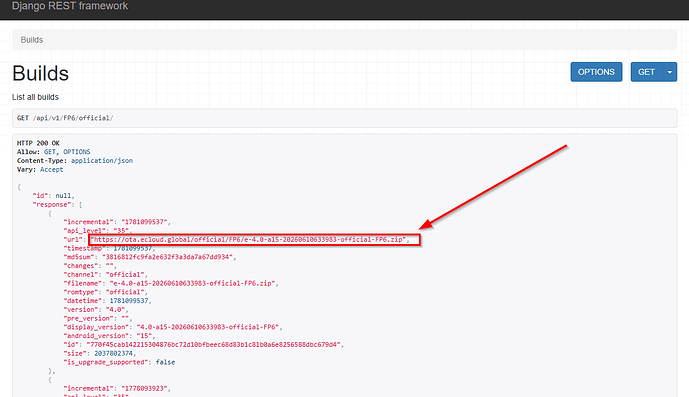Open the ota.ecloud.global FP6 zip URL

pyautogui.click(x=248, y=240)
